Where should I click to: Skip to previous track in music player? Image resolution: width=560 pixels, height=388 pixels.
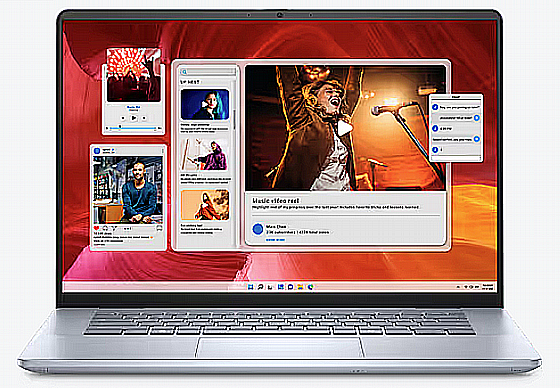(x=123, y=118)
